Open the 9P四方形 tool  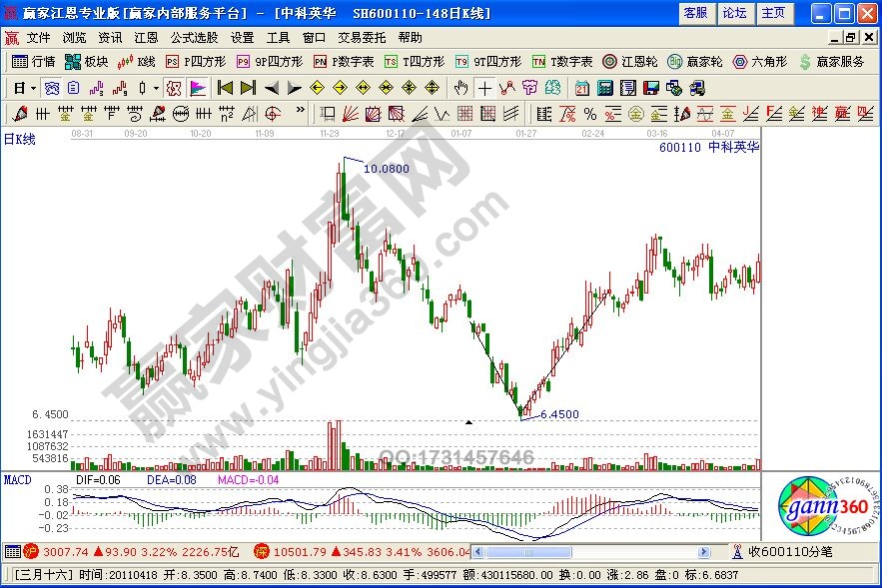tap(270, 61)
